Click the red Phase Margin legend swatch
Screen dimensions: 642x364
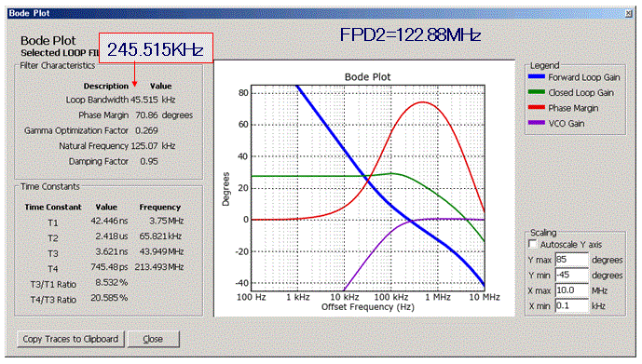point(537,107)
